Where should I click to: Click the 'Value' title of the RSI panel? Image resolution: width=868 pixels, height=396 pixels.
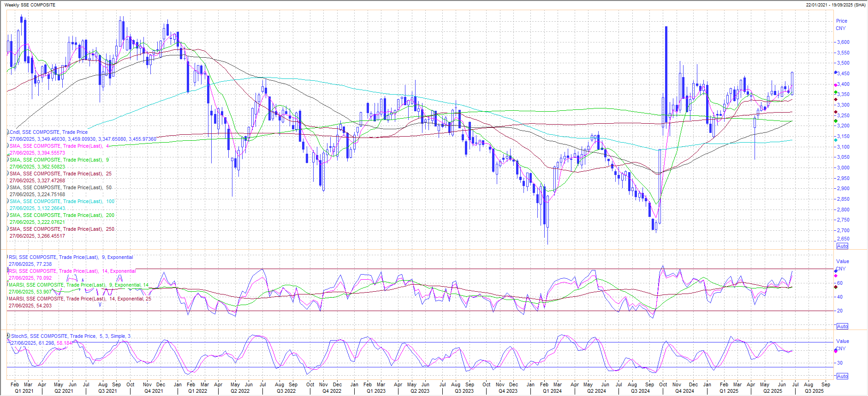[843, 261]
